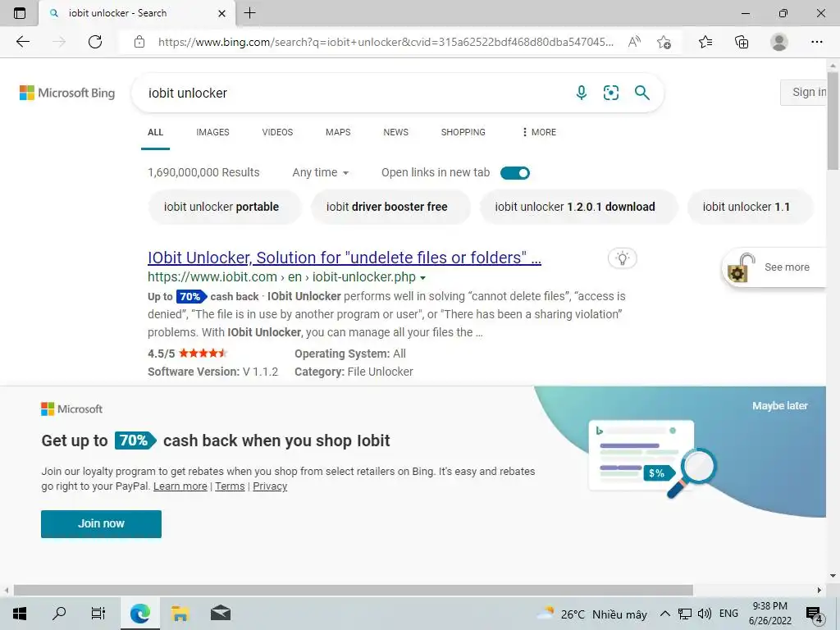Image resolution: width=840 pixels, height=630 pixels.
Task: Click the horizontal scrollbar thumb
Action: (354, 591)
